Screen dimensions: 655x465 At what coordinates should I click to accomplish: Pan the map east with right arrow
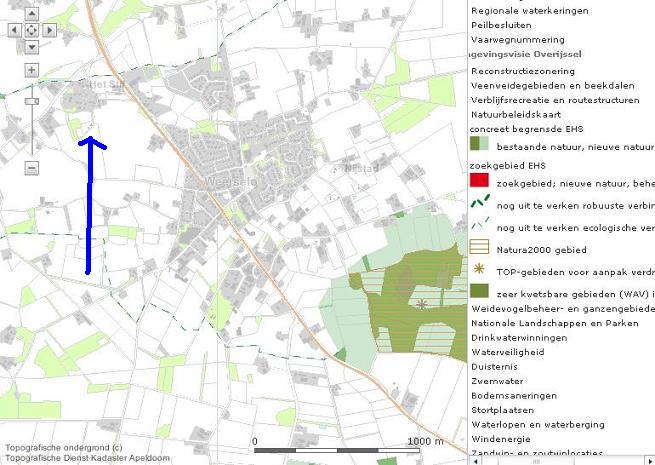point(50,31)
